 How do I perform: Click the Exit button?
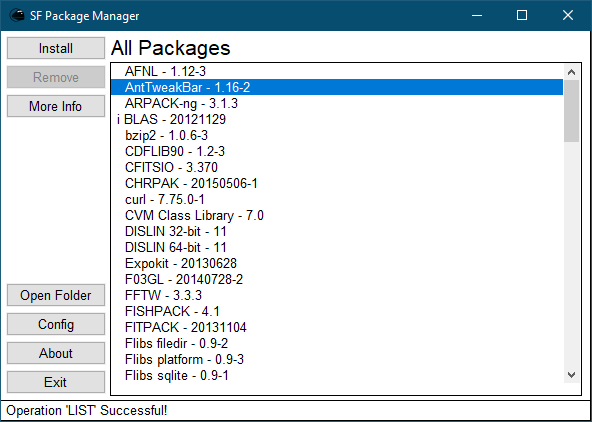coord(56,382)
